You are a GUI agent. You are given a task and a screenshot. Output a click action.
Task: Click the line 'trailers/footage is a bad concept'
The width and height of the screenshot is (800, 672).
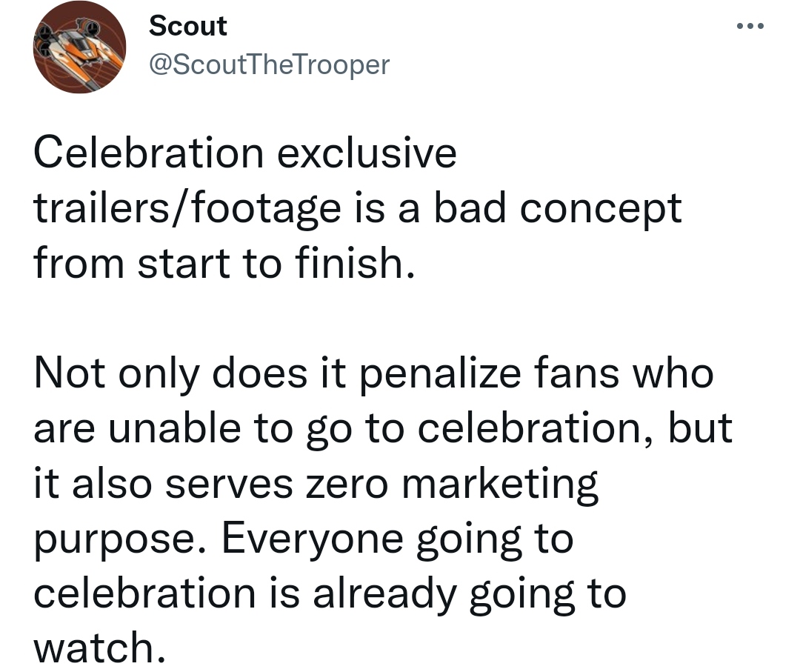point(358,209)
